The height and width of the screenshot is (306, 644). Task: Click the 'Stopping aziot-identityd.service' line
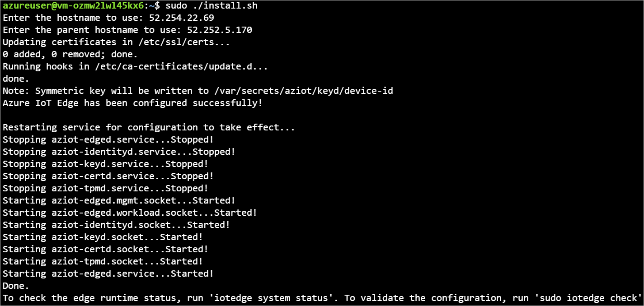tap(119, 152)
